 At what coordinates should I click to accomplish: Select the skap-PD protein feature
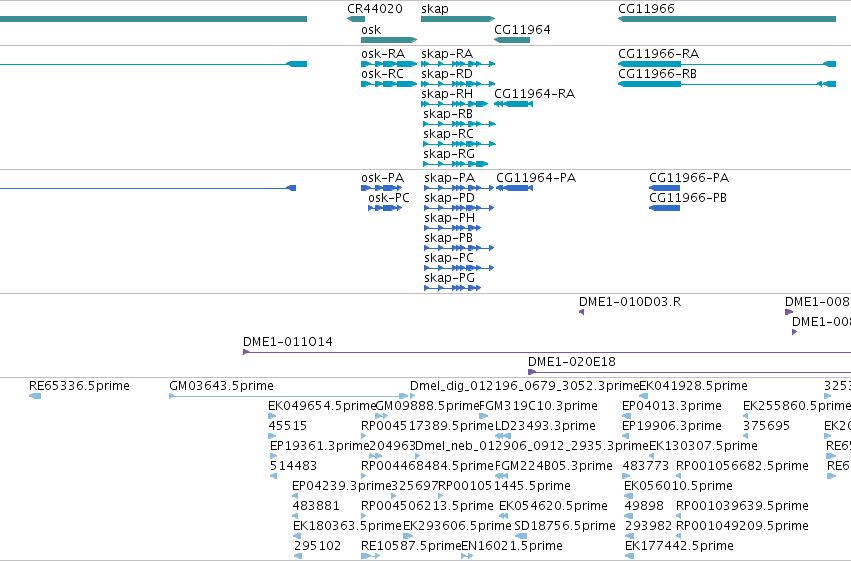pyautogui.click(x=459, y=208)
